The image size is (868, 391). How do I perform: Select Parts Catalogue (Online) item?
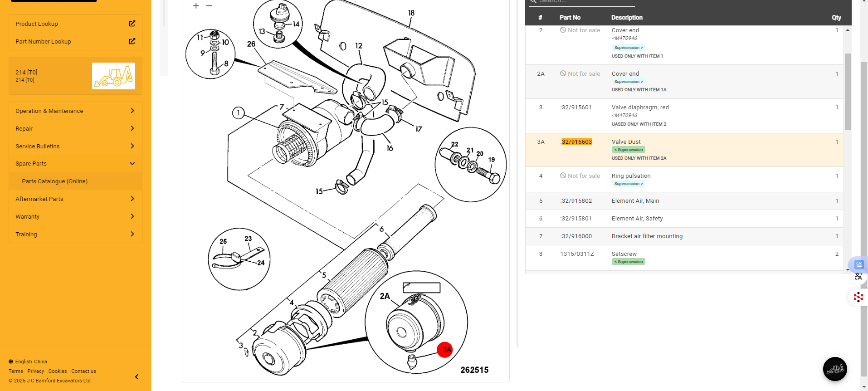[x=55, y=181]
